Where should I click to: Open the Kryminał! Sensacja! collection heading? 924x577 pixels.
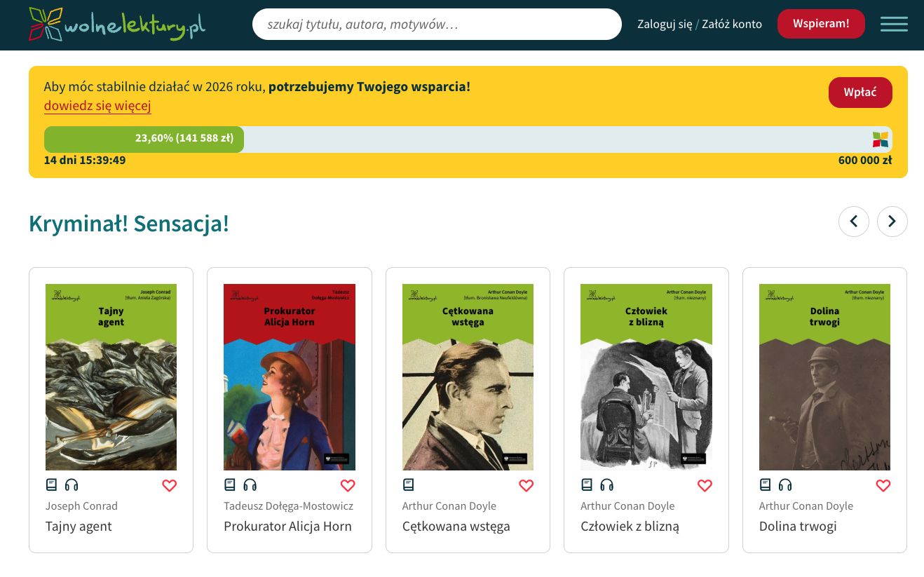click(129, 223)
